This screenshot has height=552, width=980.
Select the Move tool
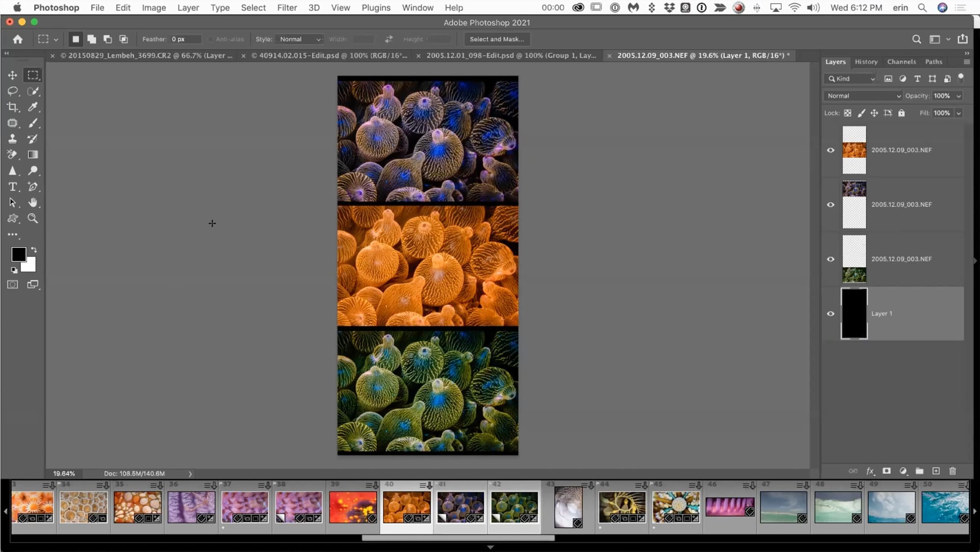click(x=12, y=75)
